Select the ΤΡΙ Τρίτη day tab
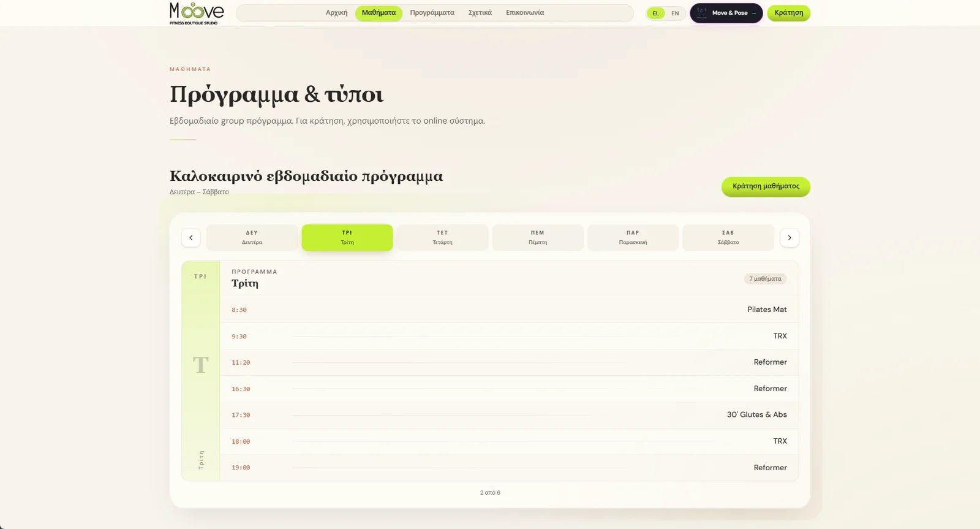Screen dimensions: 980x529 point(347,238)
